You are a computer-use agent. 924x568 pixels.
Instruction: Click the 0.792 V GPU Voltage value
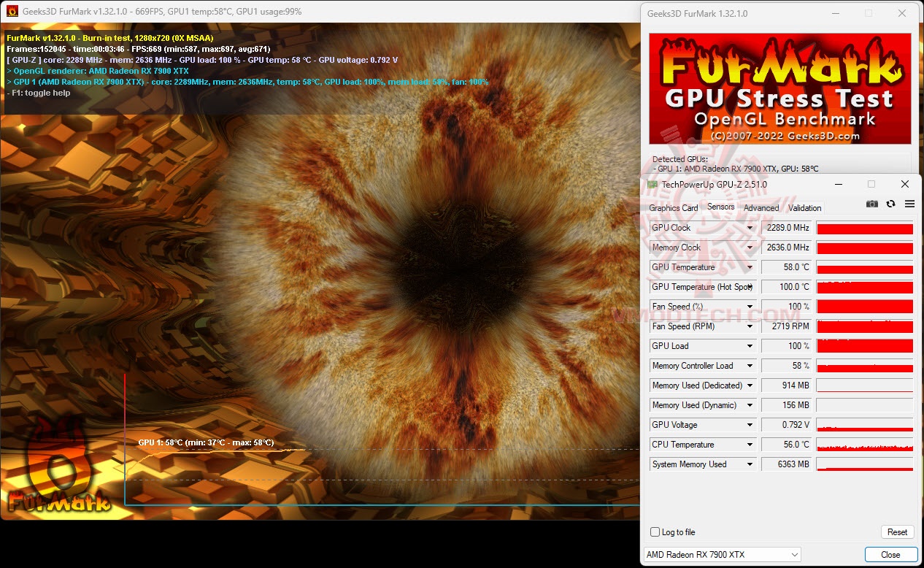point(787,425)
